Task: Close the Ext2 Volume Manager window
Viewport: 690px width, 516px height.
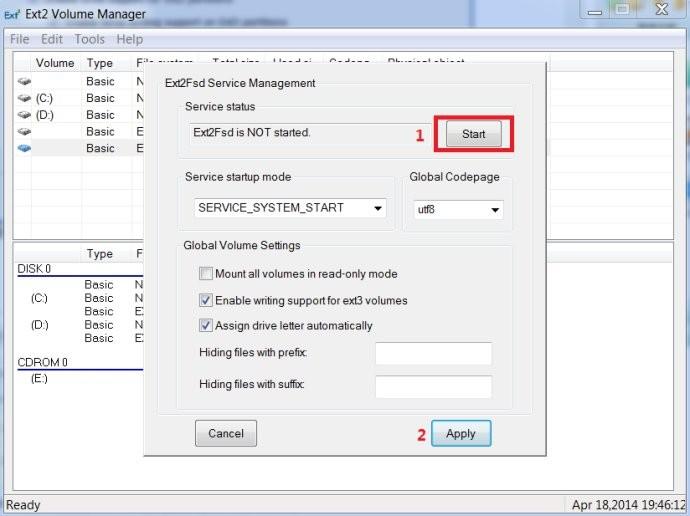Action: 662,9
